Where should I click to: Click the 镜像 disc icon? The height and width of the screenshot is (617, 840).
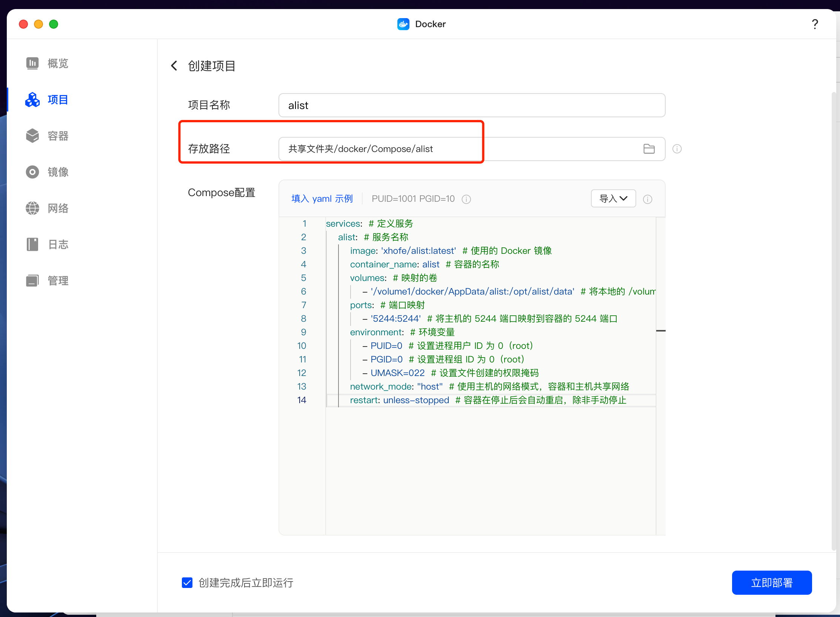(x=32, y=172)
